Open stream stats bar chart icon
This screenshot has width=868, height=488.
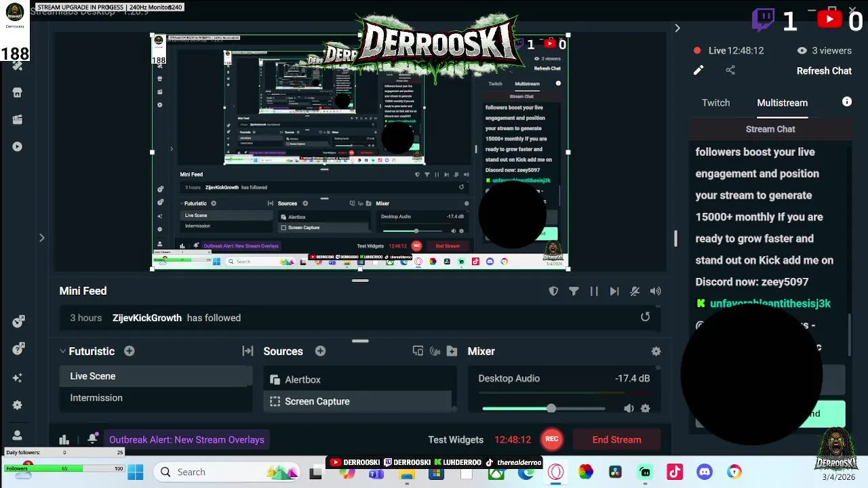(64, 440)
